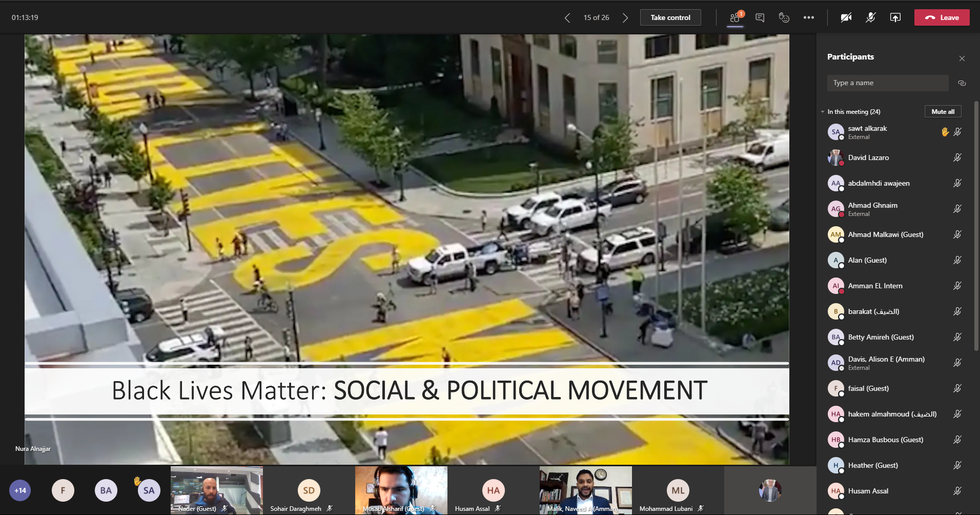This screenshot has height=515, width=980.
Task: Select Nader (Guest) video tile
Action: [217, 490]
